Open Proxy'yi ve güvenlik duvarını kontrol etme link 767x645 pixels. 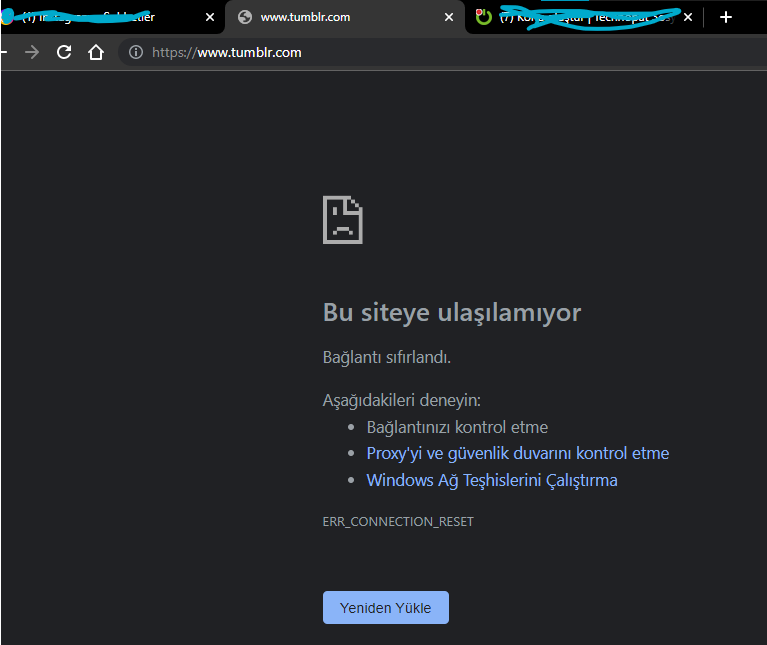pyautogui.click(x=518, y=453)
